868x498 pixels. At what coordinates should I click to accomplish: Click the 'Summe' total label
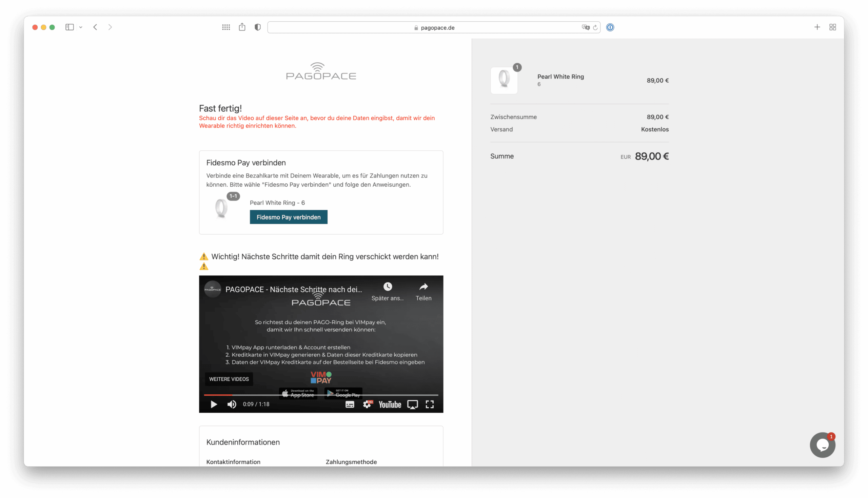[x=502, y=156]
